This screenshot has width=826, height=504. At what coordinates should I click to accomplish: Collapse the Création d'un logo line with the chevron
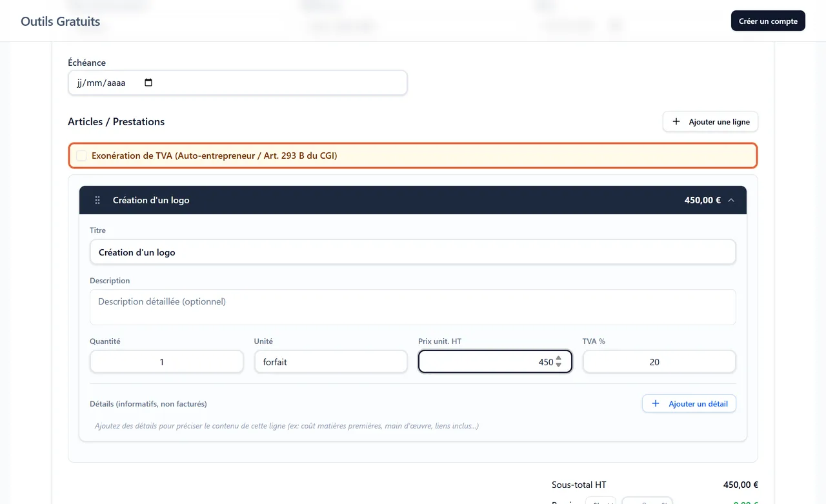point(731,200)
